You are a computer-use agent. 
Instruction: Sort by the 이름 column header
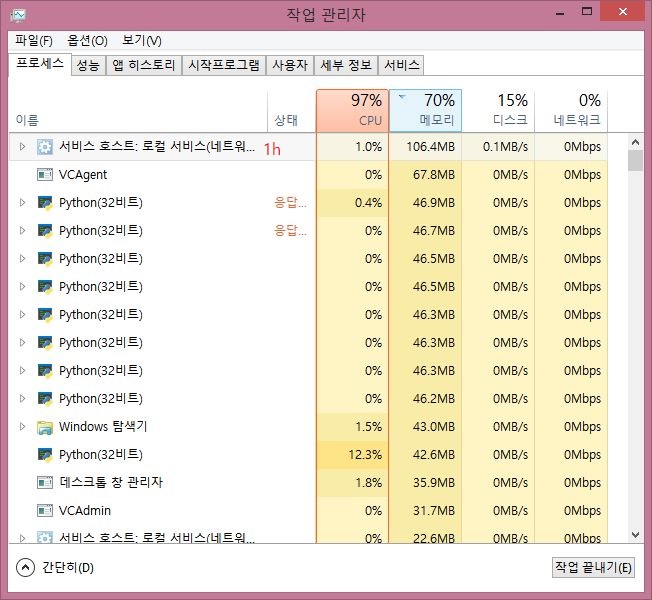pyautogui.click(x=138, y=111)
